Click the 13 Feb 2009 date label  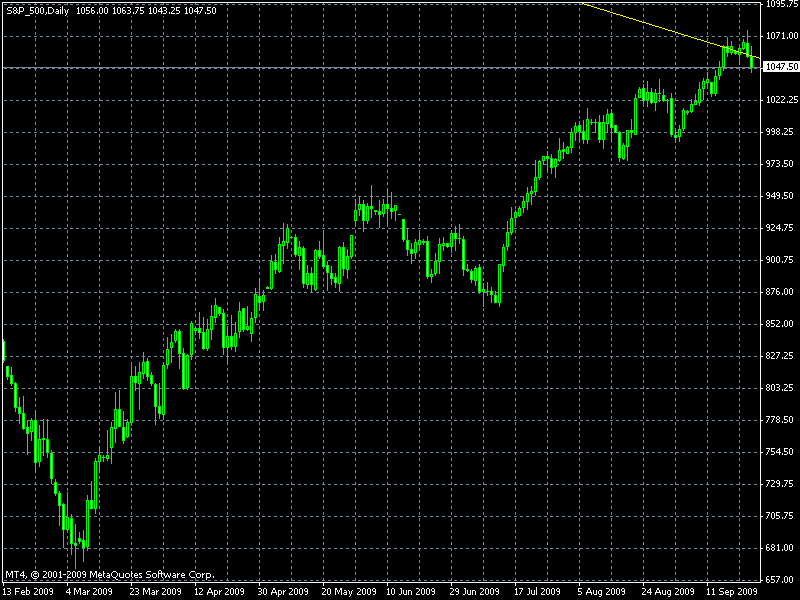pos(26,591)
